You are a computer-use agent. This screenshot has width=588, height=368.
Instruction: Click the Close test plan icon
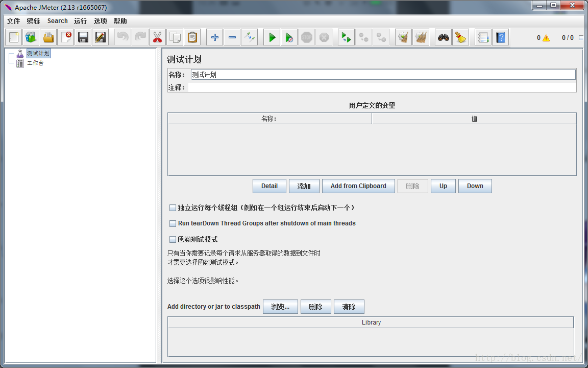coord(66,37)
